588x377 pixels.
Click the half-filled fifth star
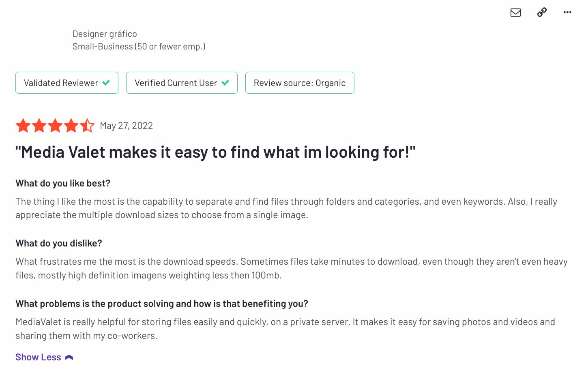87,126
